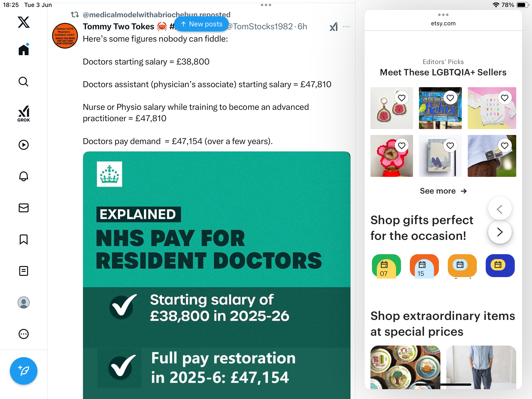Open the NHS pay explained image
532x399 pixels.
click(217, 275)
